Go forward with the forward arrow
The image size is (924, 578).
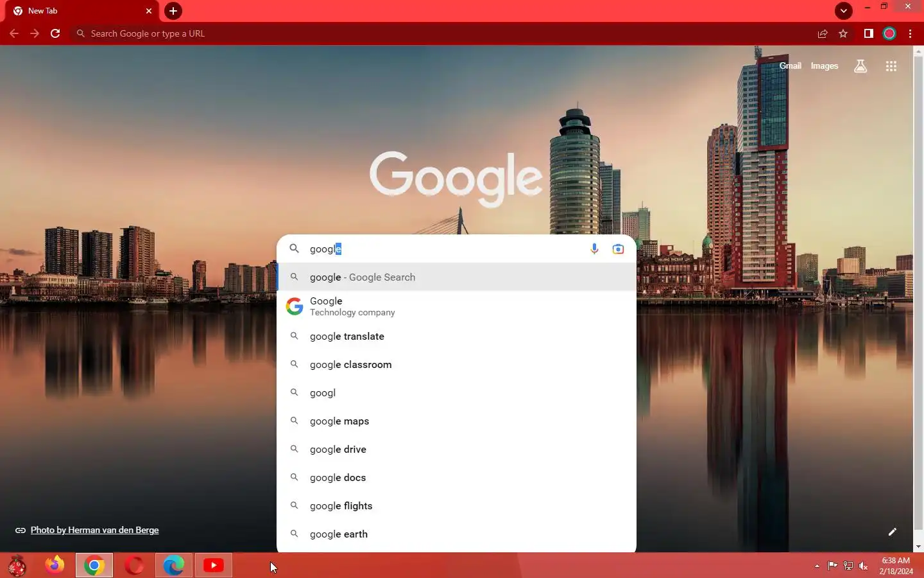35,33
